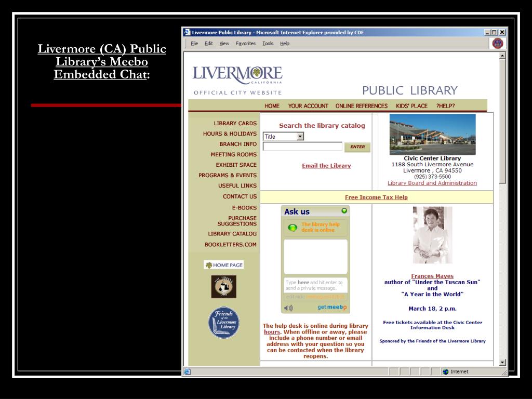The image size is (532, 399).
Task: Open the Help menu
Action: [x=285, y=44]
